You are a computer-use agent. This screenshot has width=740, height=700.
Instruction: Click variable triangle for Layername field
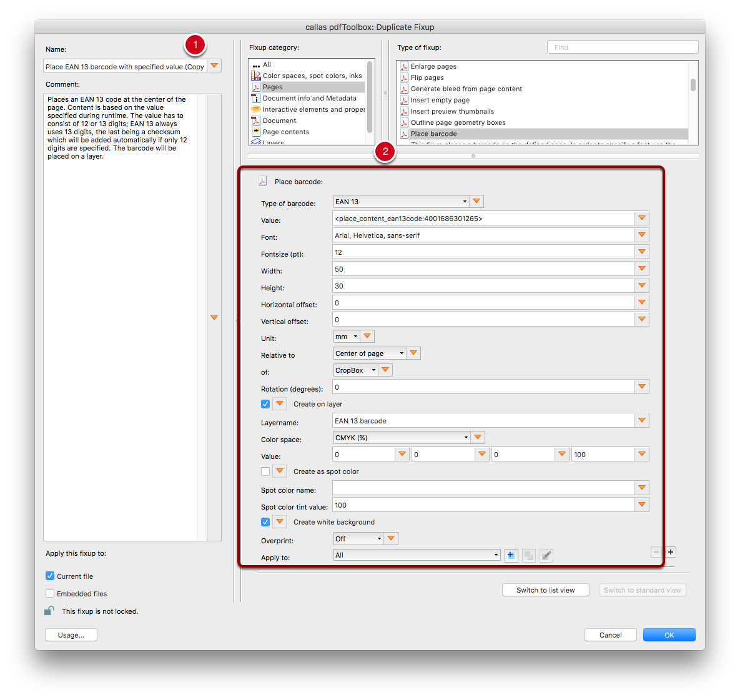(642, 421)
